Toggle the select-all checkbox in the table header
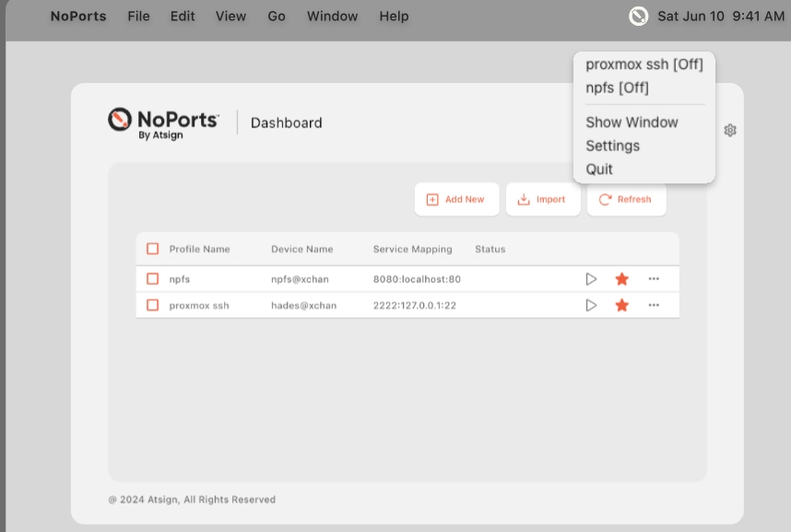 (153, 249)
